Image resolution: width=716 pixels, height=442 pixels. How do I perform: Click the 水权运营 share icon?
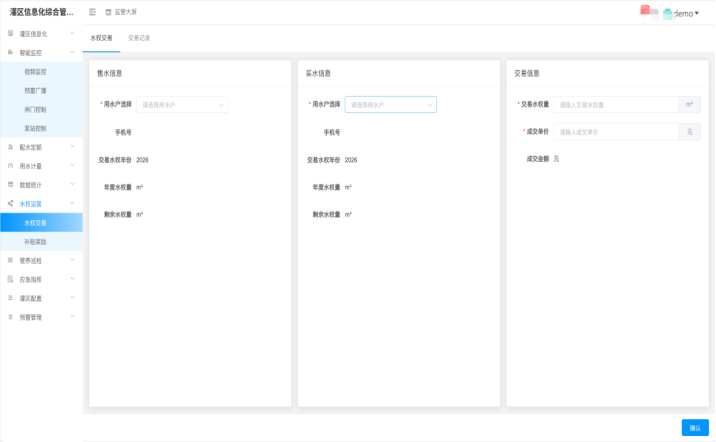pos(10,204)
